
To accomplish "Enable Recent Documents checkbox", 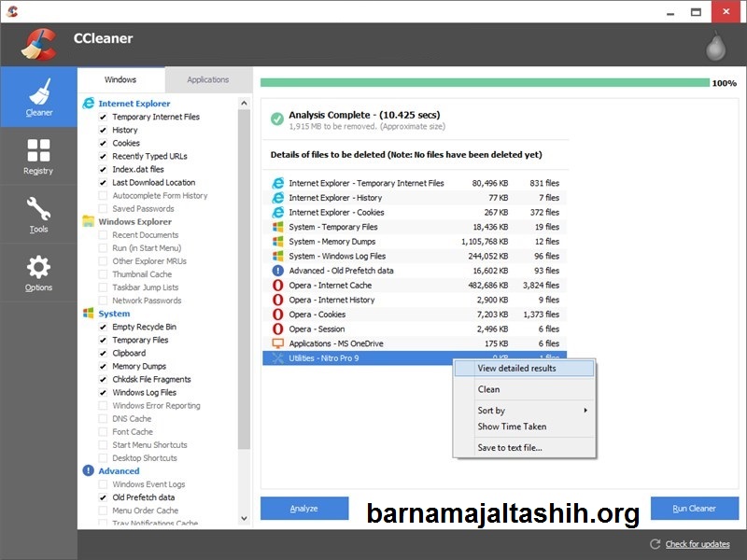I will click(x=103, y=235).
